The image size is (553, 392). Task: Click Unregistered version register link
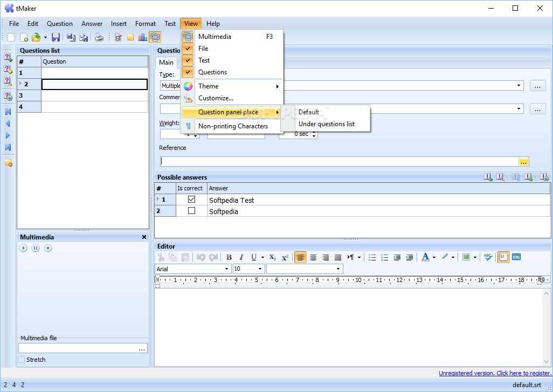(x=495, y=373)
